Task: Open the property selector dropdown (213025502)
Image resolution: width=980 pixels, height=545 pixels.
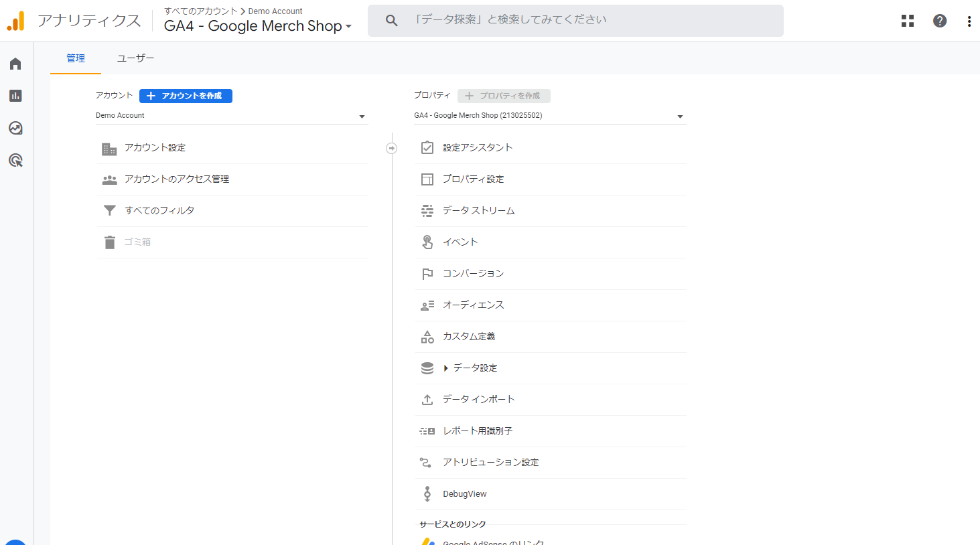Action: click(x=549, y=116)
